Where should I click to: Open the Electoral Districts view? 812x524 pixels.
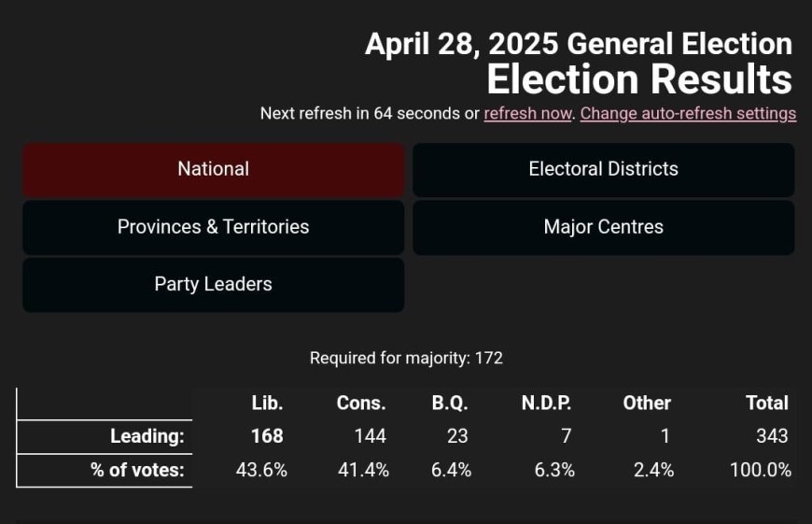click(x=603, y=169)
